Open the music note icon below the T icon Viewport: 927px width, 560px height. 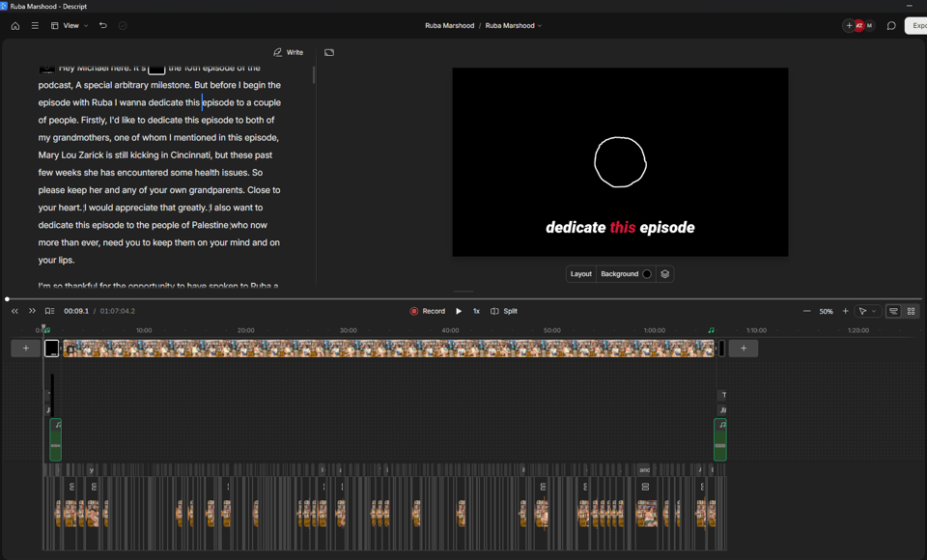click(723, 409)
